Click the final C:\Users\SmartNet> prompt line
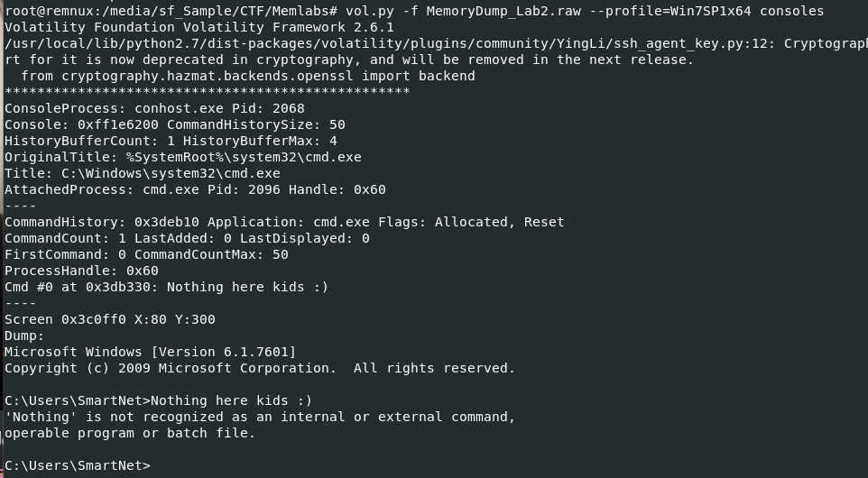This screenshot has height=478, width=868. (x=78, y=465)
